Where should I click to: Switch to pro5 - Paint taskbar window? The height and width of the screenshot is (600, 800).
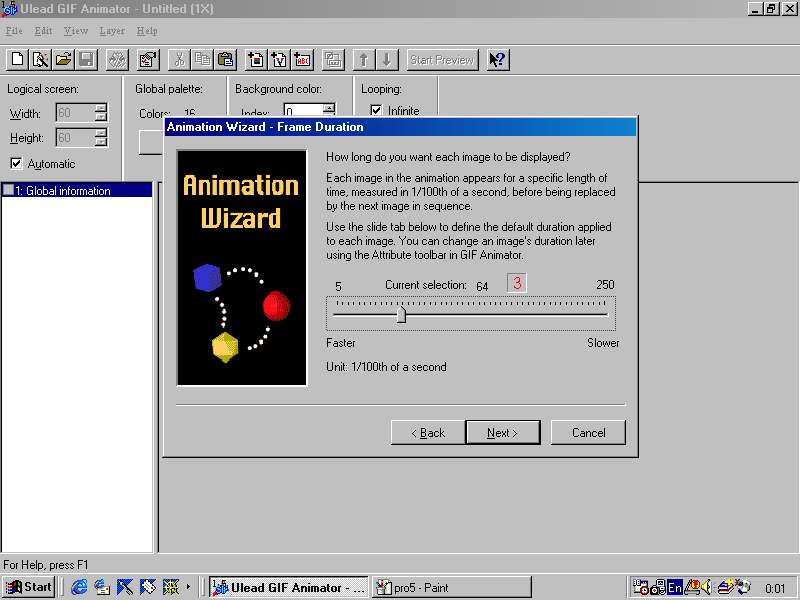(450, 587)
